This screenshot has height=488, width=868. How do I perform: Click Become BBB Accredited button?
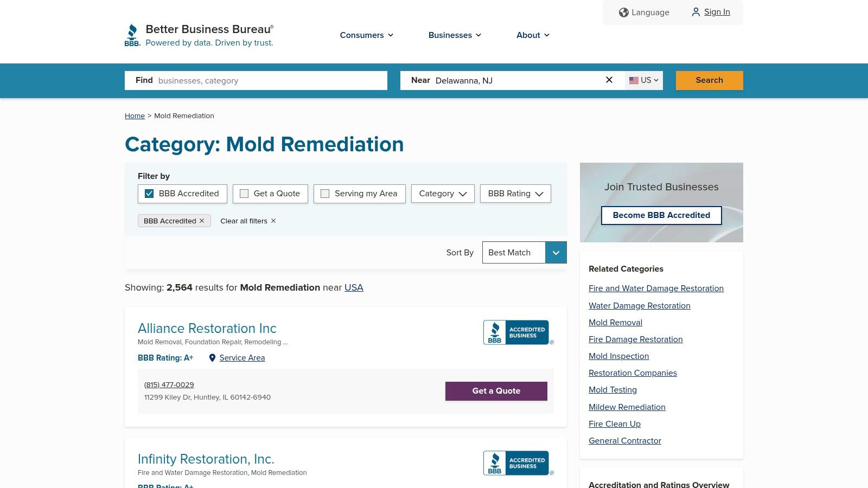[661, 215]
